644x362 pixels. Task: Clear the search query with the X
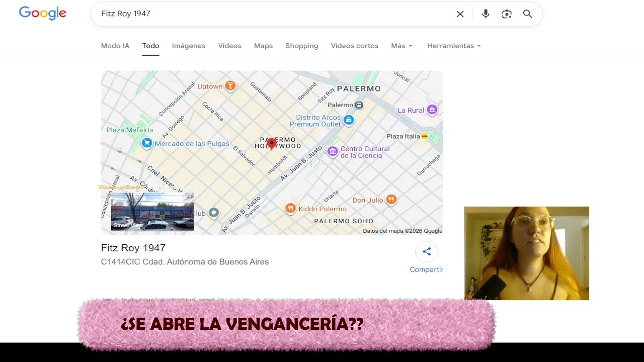pos(460,14)
